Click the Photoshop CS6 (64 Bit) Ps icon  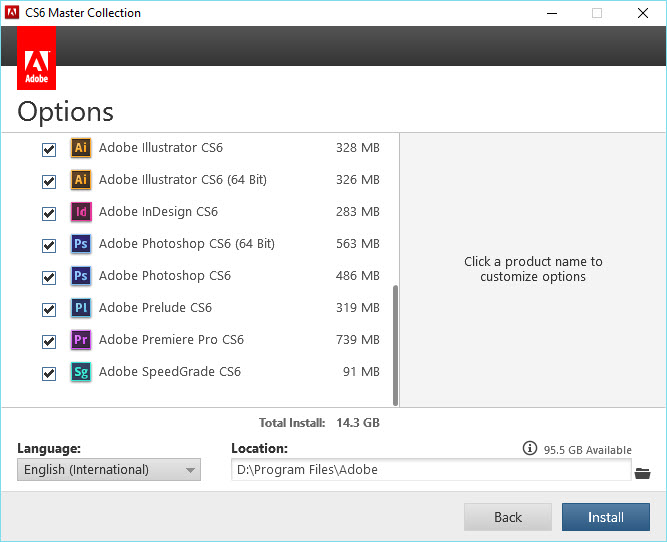[81, 244]
